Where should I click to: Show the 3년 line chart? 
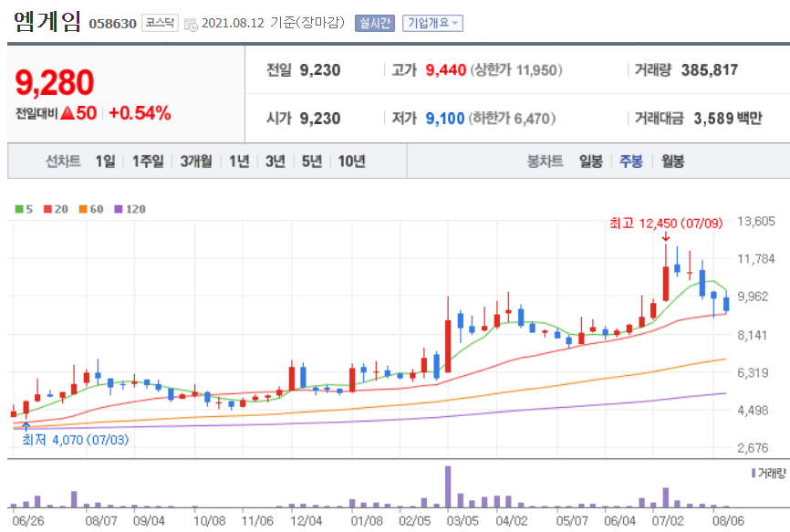[x=275, y=162]
